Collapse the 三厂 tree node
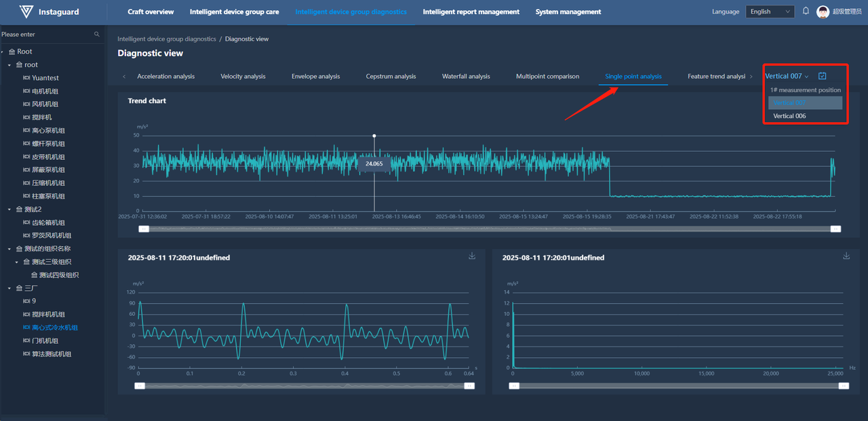This screenshot has height=421, width=868. (x=9, y=288)
